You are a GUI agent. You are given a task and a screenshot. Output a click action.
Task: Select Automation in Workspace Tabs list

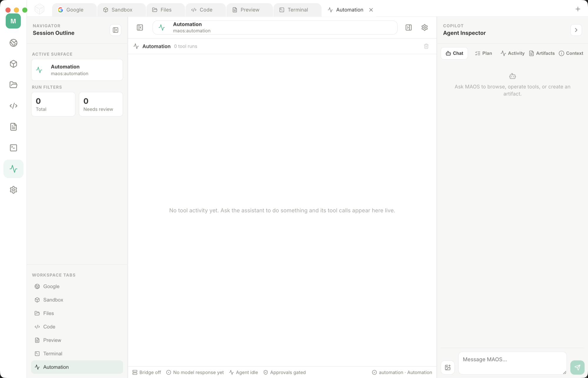point(77,367)
